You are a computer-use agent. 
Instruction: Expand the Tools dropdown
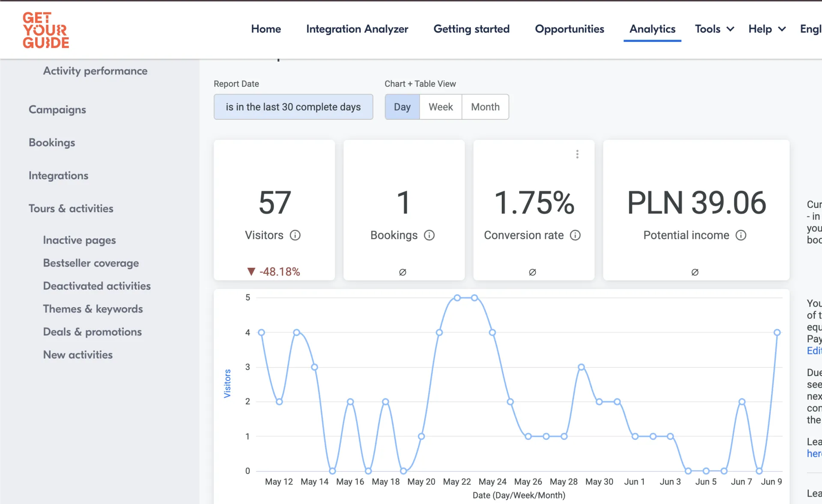coord(714,29)
